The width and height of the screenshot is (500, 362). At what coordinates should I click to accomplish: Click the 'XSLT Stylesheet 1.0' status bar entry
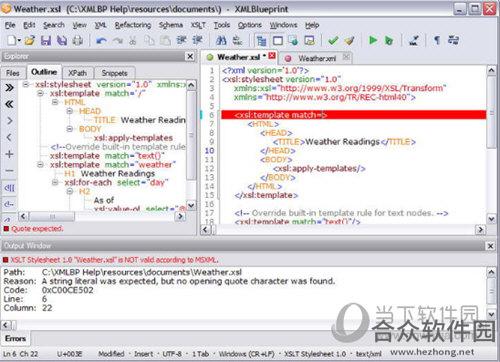(x=315, y=354)
